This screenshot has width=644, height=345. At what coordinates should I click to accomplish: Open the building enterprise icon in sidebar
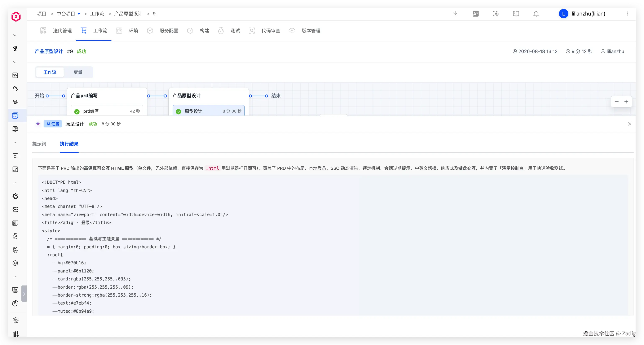pyautogui.click(x=16, y=333)
